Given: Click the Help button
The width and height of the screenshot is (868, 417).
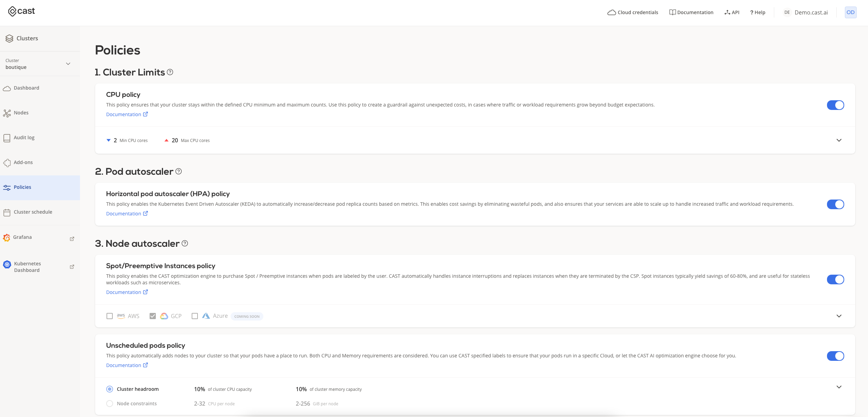Looking at the screenshot, I should tap(757, 12).
